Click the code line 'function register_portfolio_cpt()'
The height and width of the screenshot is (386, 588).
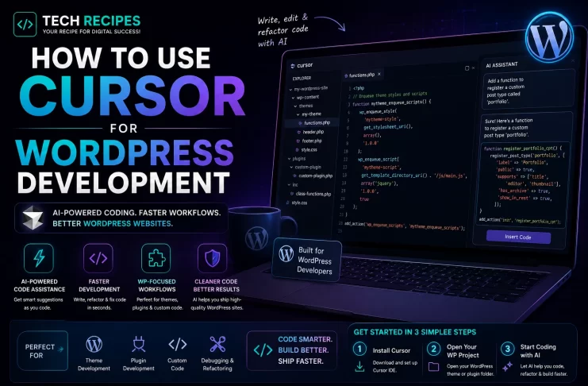pos(522,149)
